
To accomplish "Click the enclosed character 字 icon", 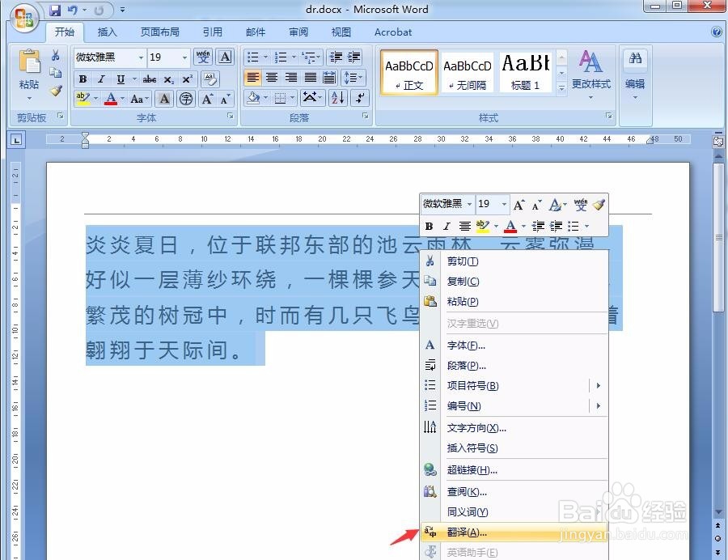I will coord(186,99).
